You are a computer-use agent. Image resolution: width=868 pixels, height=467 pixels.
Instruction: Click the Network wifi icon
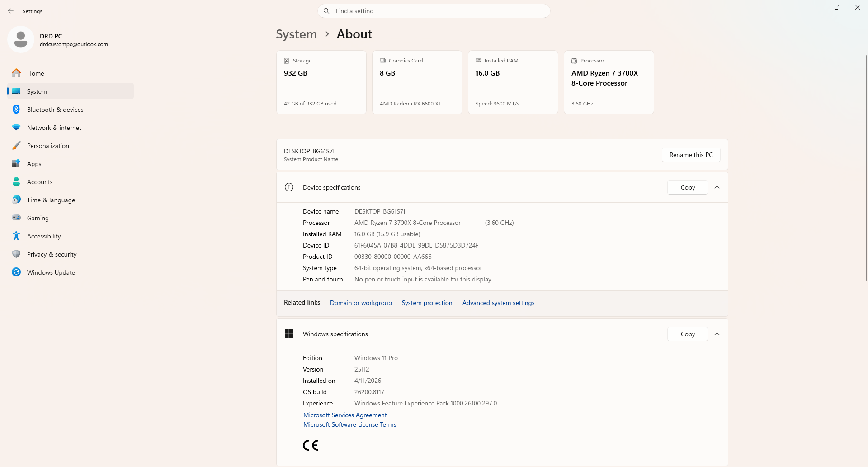(16, 128)
